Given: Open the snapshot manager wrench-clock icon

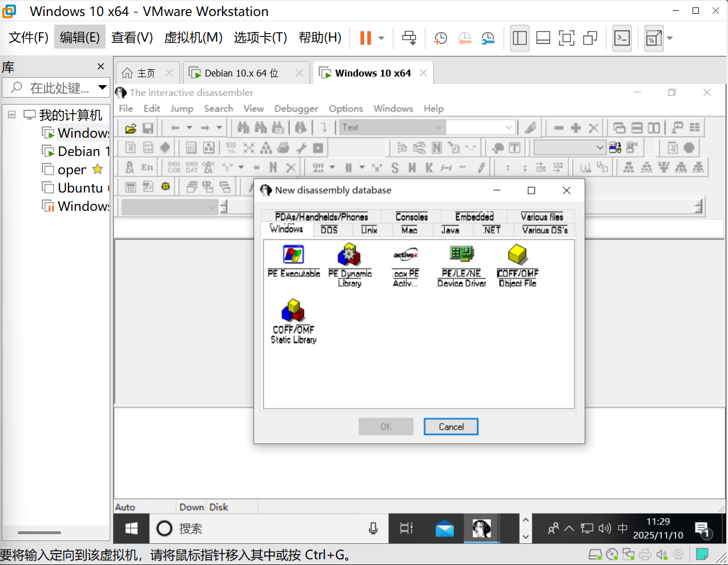Looking at the screenshot, I should point(488,38).
